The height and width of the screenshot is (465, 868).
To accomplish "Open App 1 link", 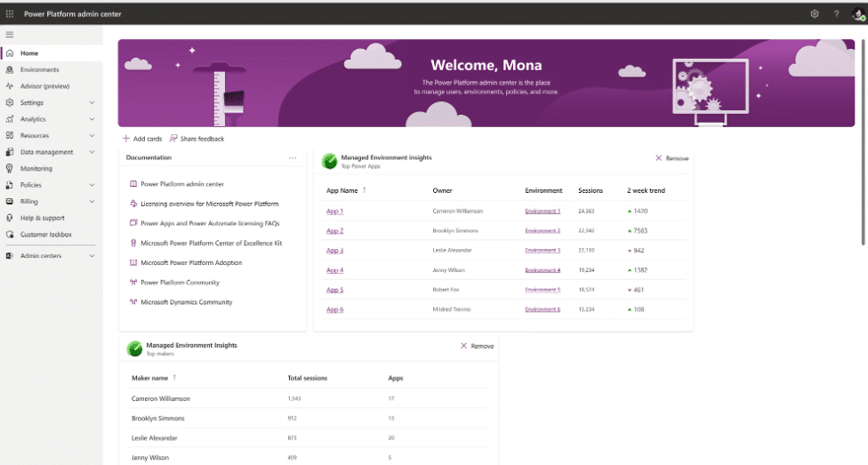I will click(335, 211).
